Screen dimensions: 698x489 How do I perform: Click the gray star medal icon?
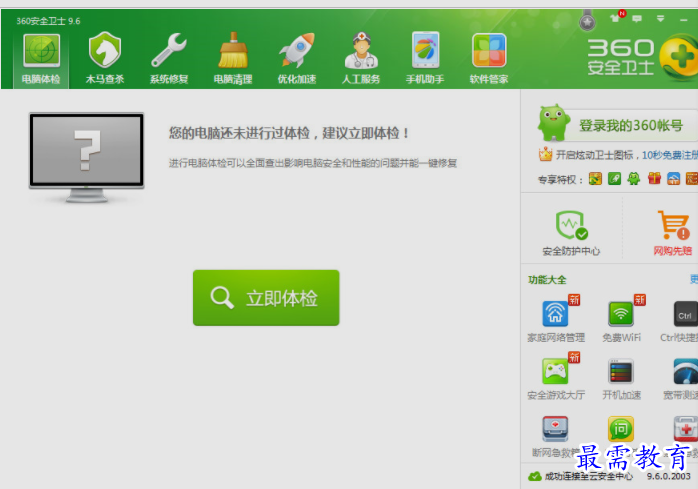coord(587,22)
